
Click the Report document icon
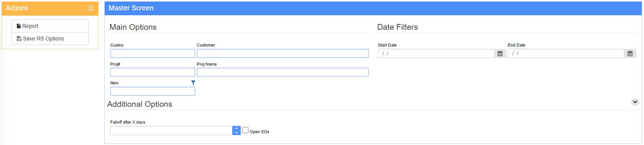[19, 26]
